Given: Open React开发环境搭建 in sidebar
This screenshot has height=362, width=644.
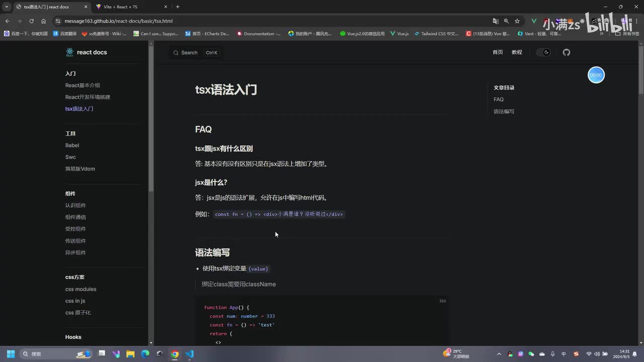Looking at the screenshot, I should [88, 97].
